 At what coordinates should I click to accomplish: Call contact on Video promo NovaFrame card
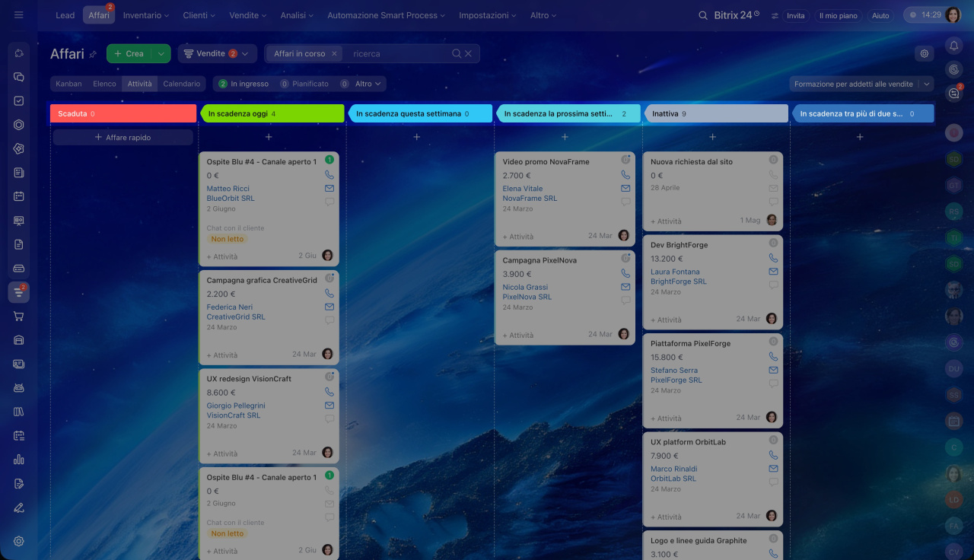(625, 175)
